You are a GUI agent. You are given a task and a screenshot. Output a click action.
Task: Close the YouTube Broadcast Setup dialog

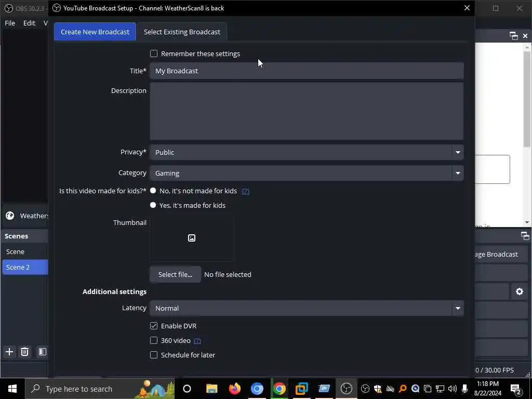(467, 8)
